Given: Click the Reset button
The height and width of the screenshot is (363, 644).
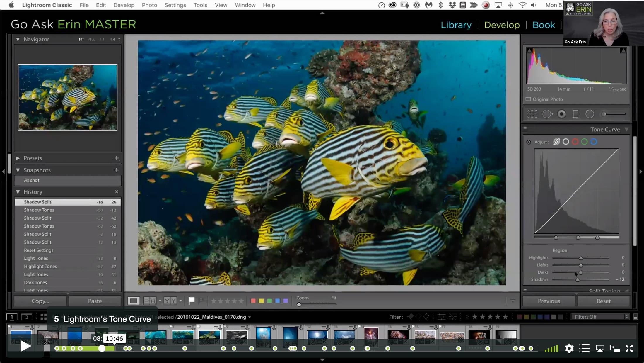Looking at the screenshot, I should [604, 301].
